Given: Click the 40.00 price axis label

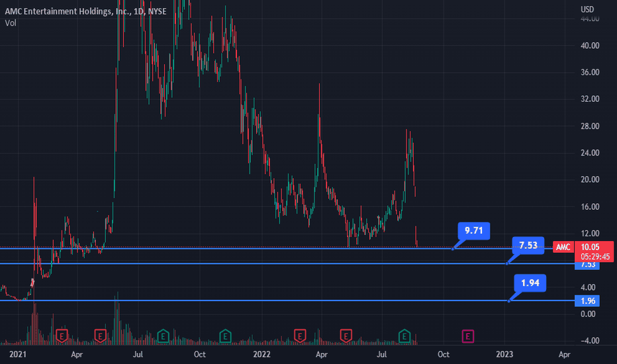Looking at the screenshot, I should (x=590, y=46).
